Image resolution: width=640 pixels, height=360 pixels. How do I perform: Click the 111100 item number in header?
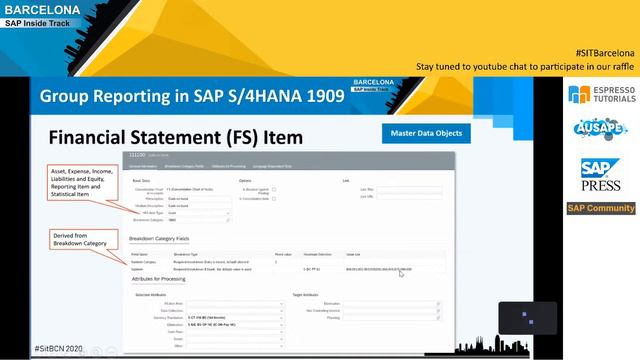point(137,155)
